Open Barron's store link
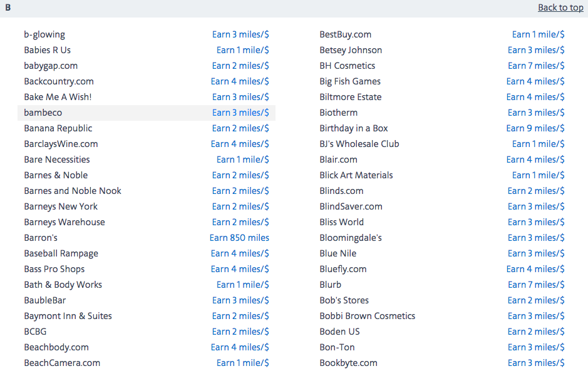 pyautogui.click(x=41, y=238)
